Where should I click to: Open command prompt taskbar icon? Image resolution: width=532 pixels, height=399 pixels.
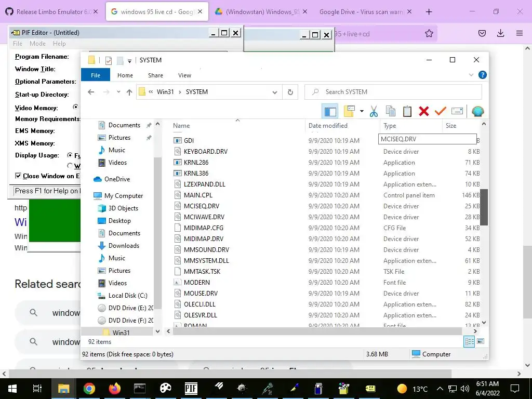click(140, 389)
